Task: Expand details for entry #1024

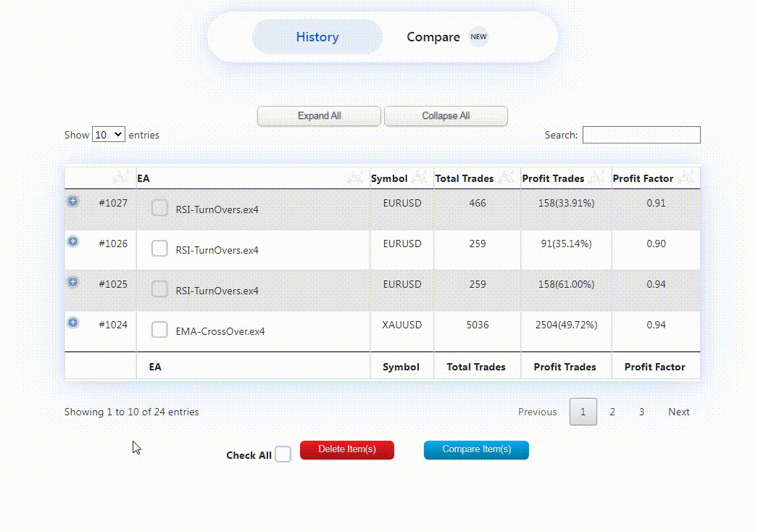Action: pyautogui.click(x=72, y=323)
